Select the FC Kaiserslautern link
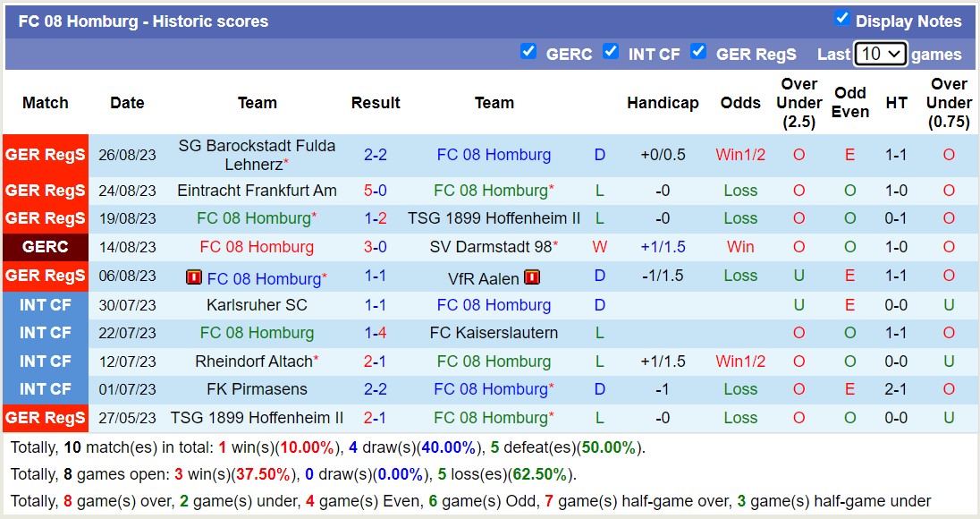The image size is (980, 519). coord(494,333)
